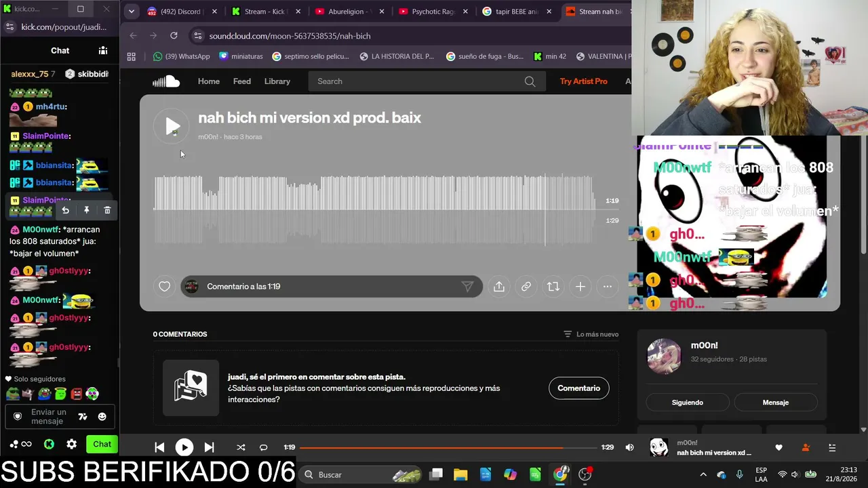Click the Comentario button
Viewport: 868px width, 488px height.
coord(578,388)
